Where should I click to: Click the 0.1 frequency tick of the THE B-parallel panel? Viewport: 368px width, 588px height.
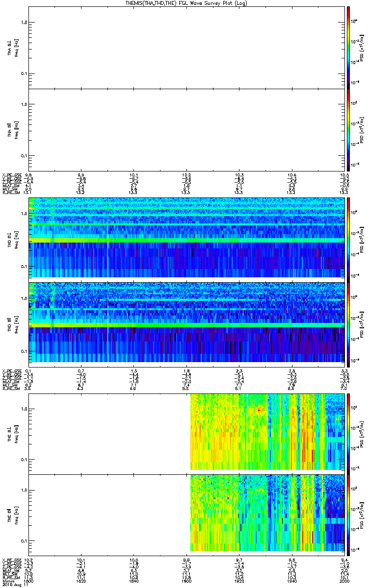point(24,540)
